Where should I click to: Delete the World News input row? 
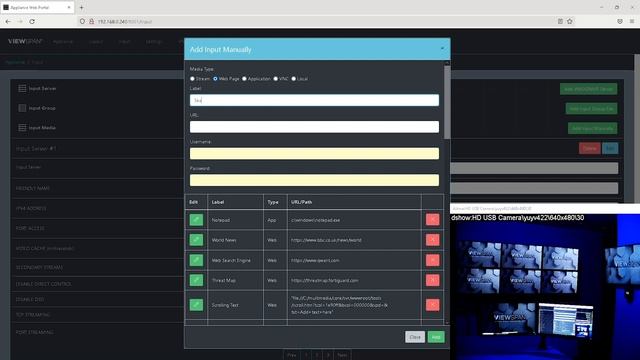(x=433, y=240)
